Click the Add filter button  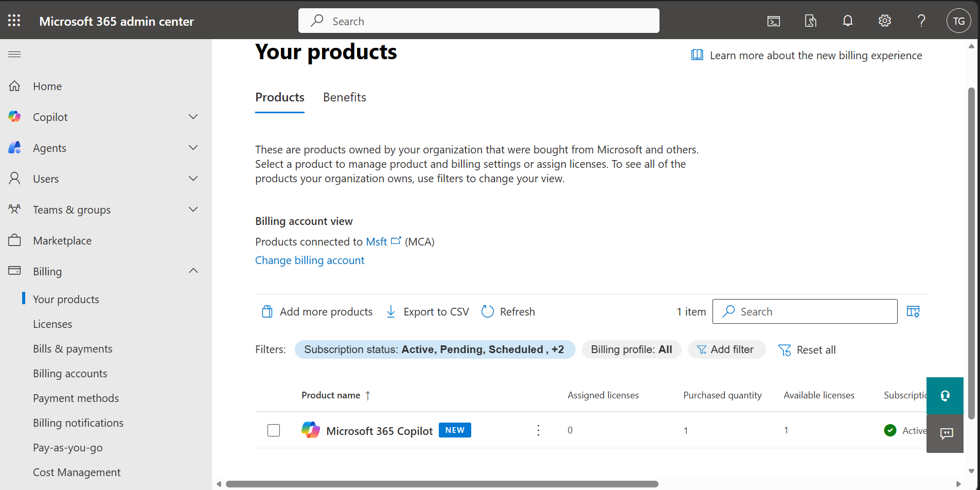point(726,349)
